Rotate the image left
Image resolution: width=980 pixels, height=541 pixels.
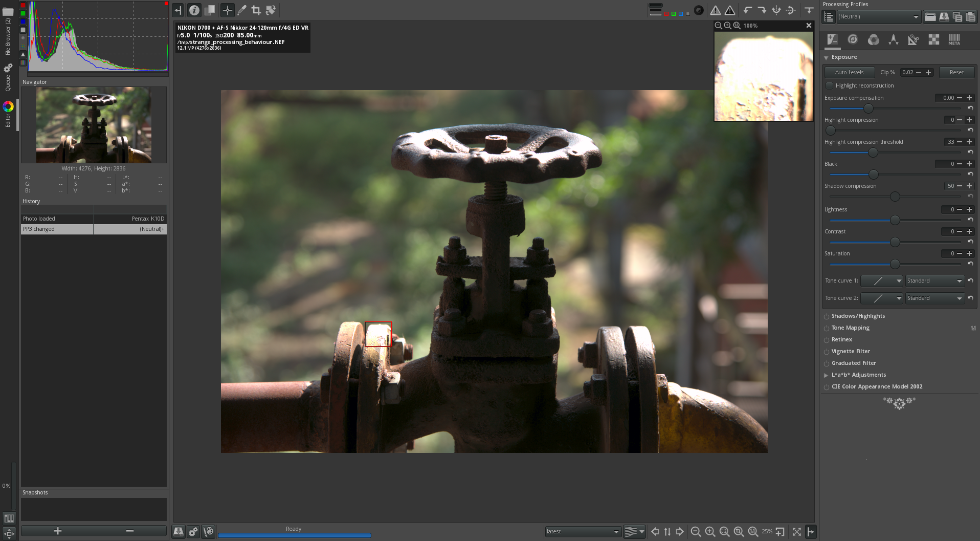tap(748, 10)
